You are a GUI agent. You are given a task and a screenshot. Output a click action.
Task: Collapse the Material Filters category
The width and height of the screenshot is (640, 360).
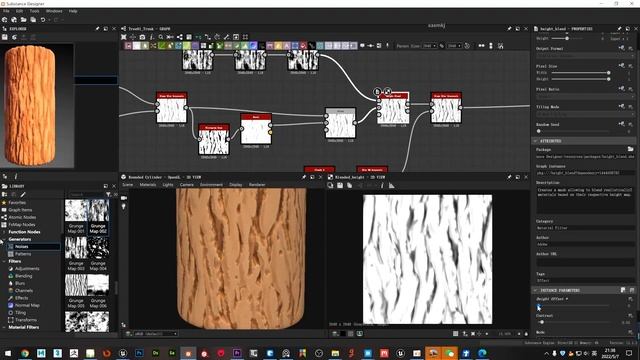pyautogui.click(x=4, y=327)
